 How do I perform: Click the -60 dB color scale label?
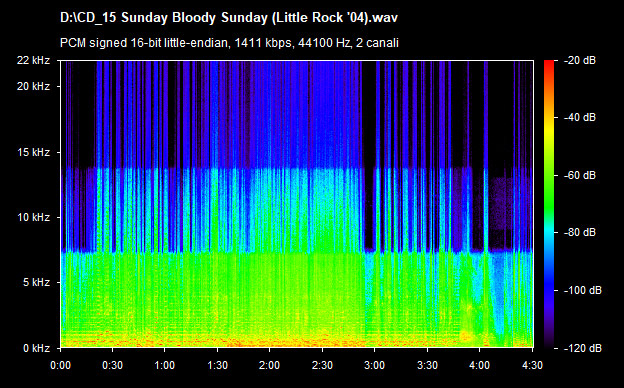pyautogui.click(x=580, y=175)
